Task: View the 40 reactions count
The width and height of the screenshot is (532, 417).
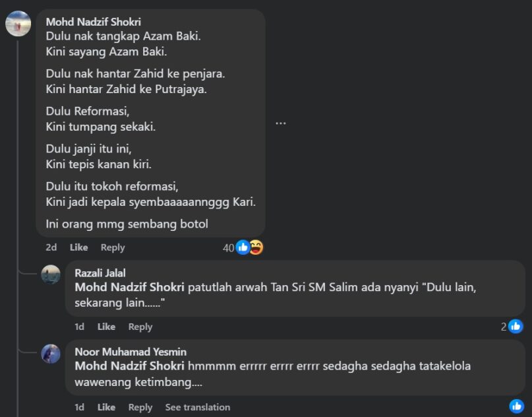Action: tap(228, 247)
